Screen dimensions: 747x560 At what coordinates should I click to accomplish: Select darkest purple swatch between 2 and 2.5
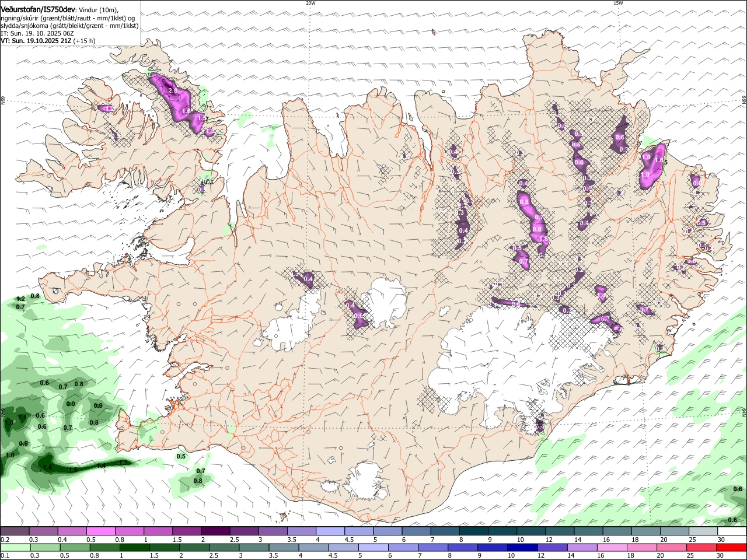(x=215, y=531)
